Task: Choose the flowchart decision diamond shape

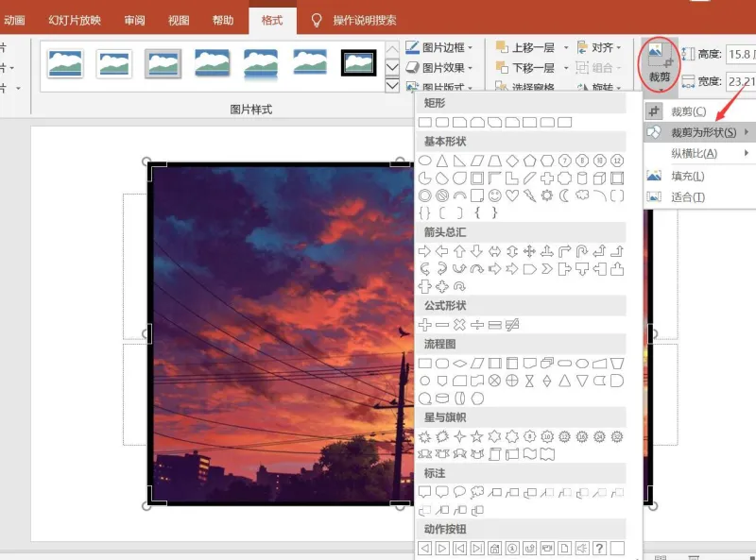Action: point(459,364)
